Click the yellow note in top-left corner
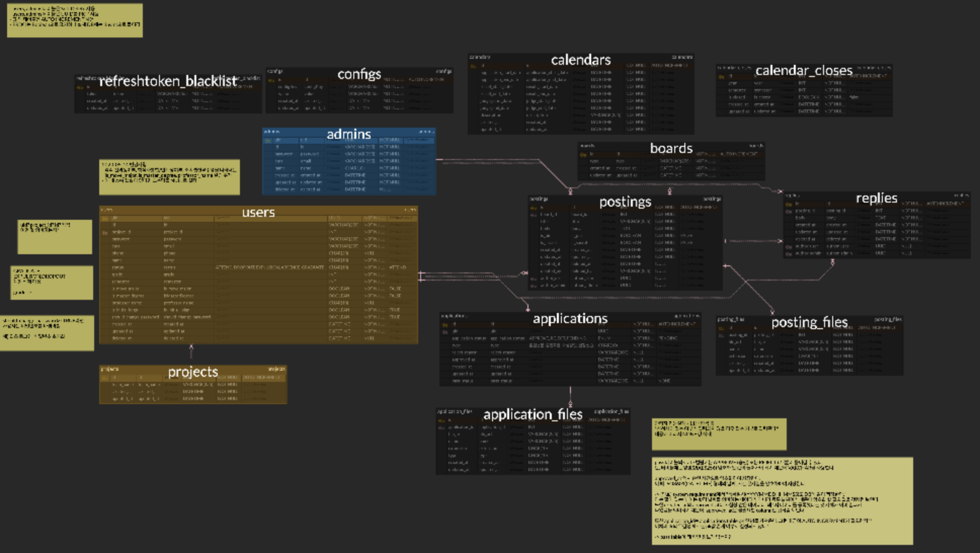This screenshot has height=553, width=980. [74, 20]
